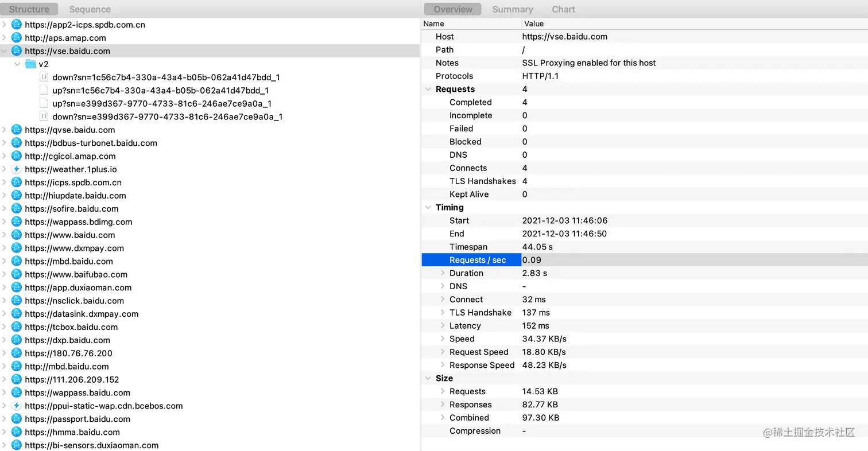Viewport: 868px width, 451px height.
Task: Click the lightning icon for ppui-static-wap.cdn.bcebos.com
Action: click(x=17, y=406)
